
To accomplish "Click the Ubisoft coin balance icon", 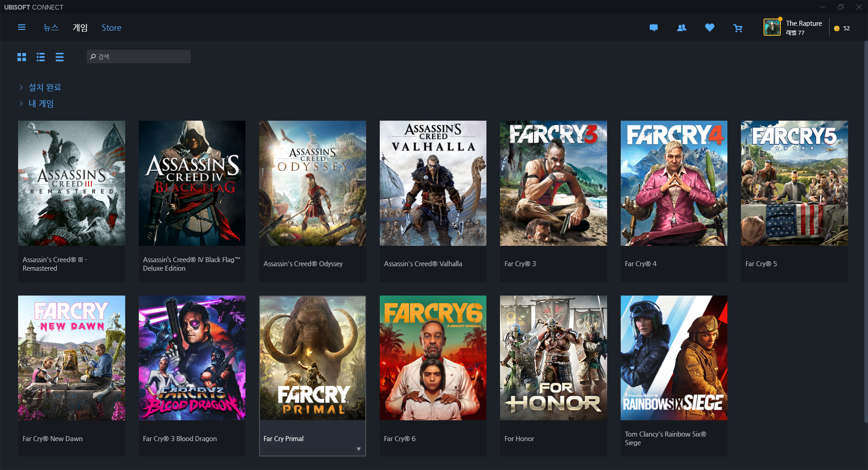I will tap(837, 28).
